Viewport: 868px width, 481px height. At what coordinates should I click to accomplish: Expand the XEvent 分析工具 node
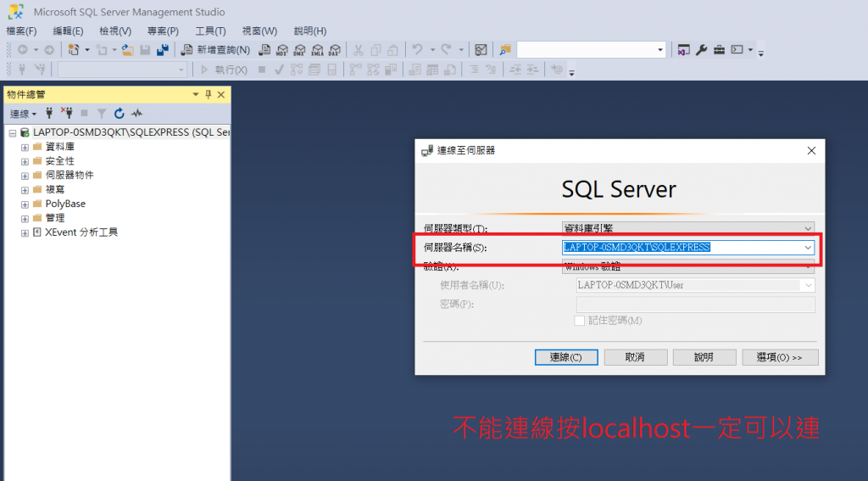[x=25, y=233]
